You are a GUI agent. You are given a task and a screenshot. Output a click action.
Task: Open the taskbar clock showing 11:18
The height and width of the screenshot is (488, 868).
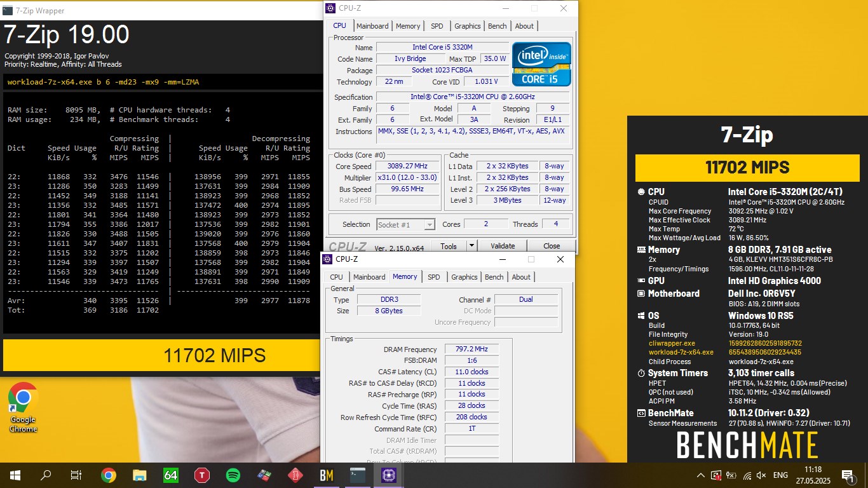pos(813,475)
